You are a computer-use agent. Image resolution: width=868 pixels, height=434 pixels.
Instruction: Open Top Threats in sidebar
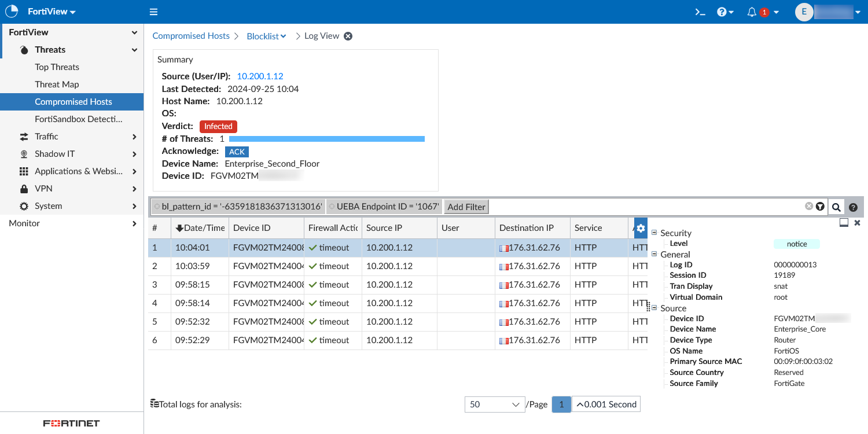57,67
